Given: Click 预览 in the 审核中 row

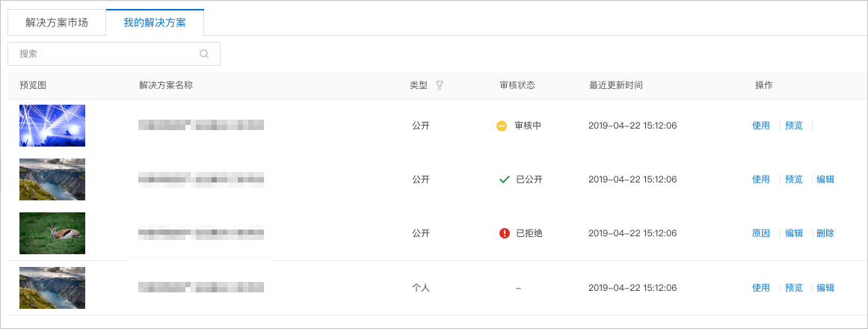Looking at the screenshot, I should click(794, 126).
